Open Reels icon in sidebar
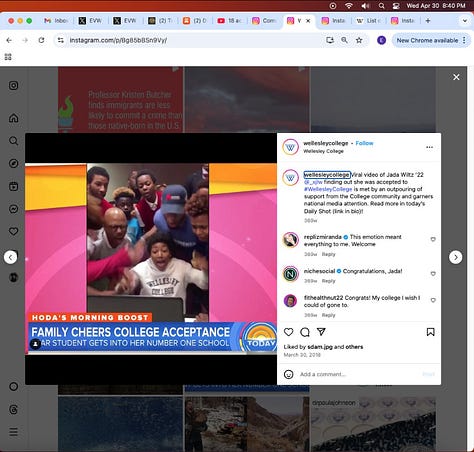Viewport: 474px width, 452px height. (x=13, y=186)
